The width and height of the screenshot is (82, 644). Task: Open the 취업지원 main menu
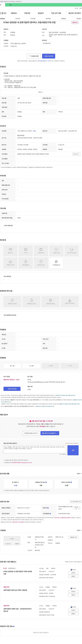click(27, 13)
